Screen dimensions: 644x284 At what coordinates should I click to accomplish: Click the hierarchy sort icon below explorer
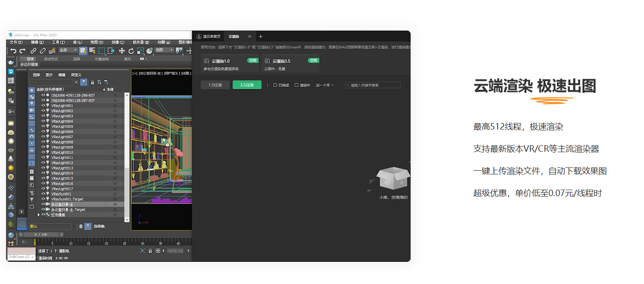coord(88,227)
